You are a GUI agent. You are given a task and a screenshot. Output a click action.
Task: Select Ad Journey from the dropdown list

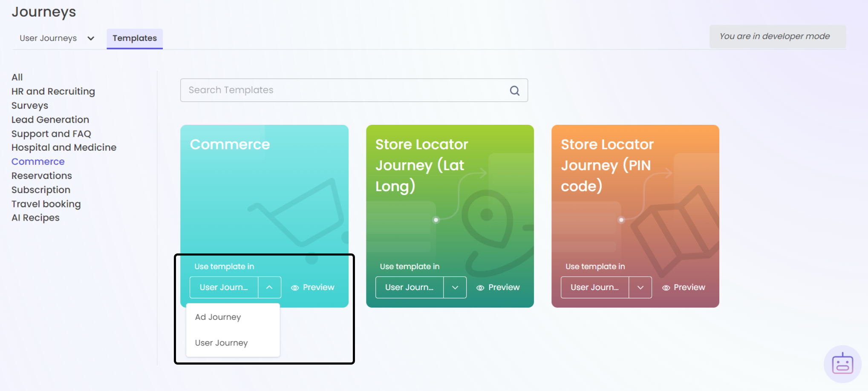point(233,317)
